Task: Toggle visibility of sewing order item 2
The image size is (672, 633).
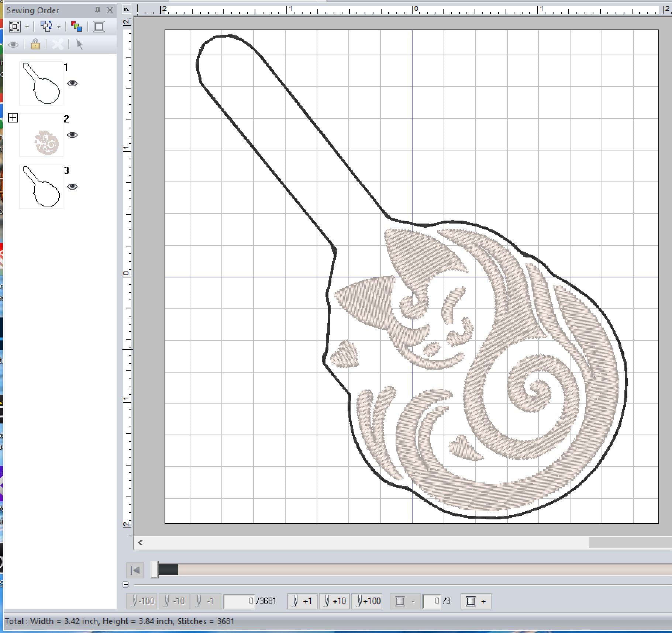Action: (x=72, y=135)
